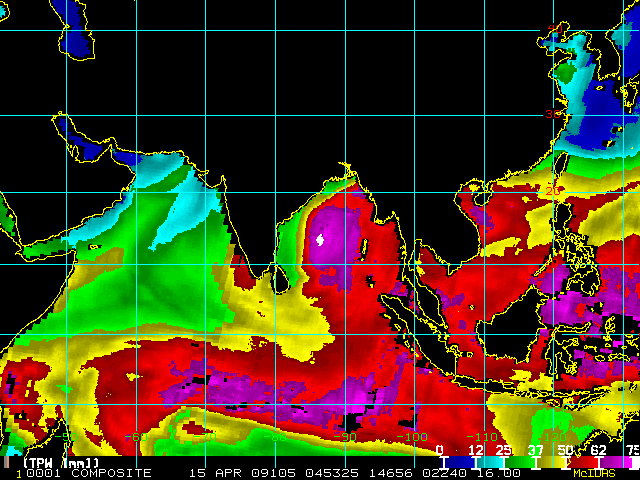Pick the green segment of the legend

coord(520,462)
